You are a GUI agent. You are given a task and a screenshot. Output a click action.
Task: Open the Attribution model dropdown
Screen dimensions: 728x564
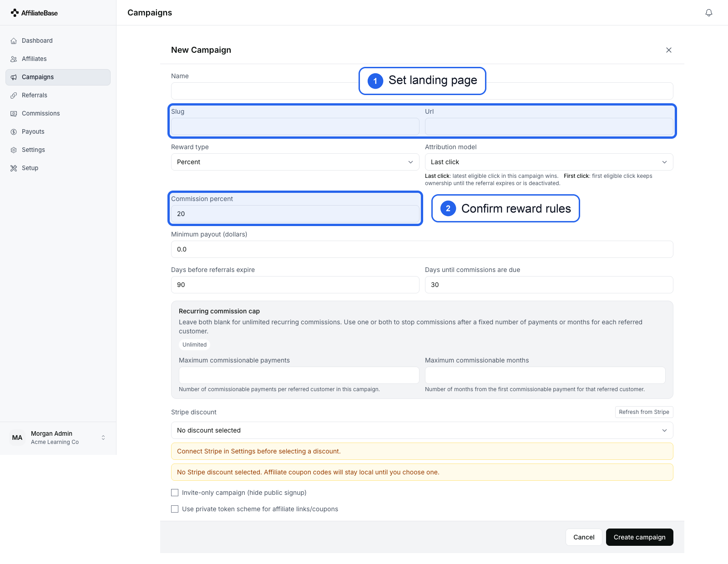[x=549, y=162]
